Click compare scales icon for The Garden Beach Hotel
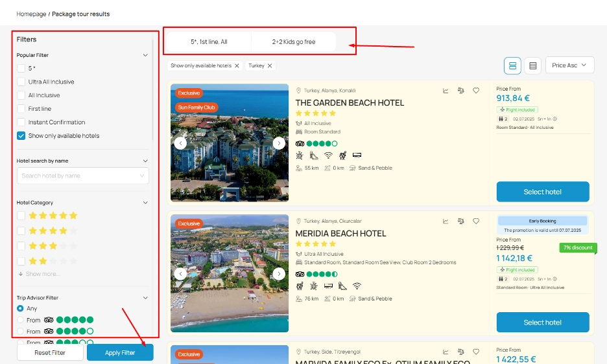This screenshot has width=607, height=364. tap(460, 91)
